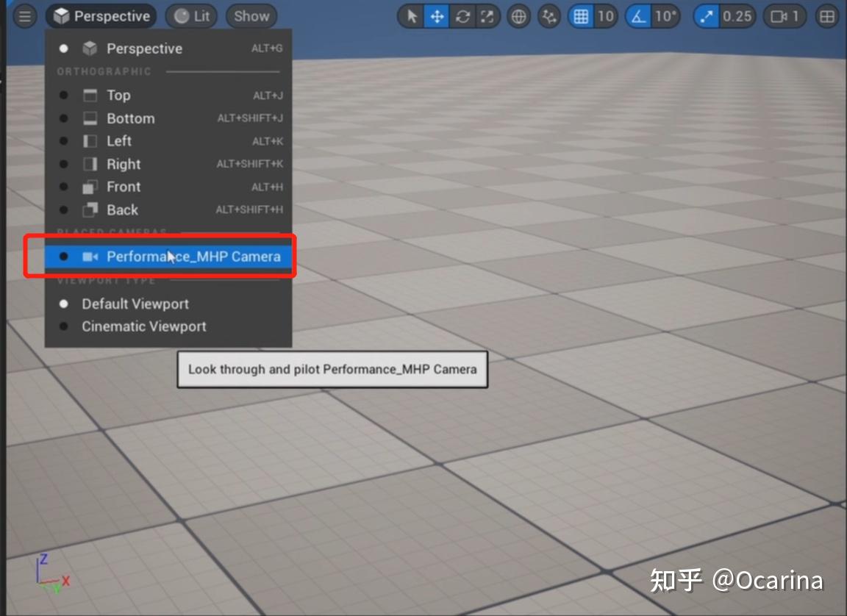
Task: Open the Lit view mode dropdown
Action: click(190, 15)
